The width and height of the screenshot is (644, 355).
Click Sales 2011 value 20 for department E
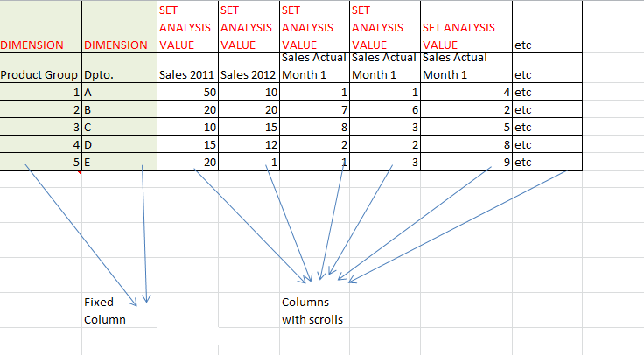[187, 162]
